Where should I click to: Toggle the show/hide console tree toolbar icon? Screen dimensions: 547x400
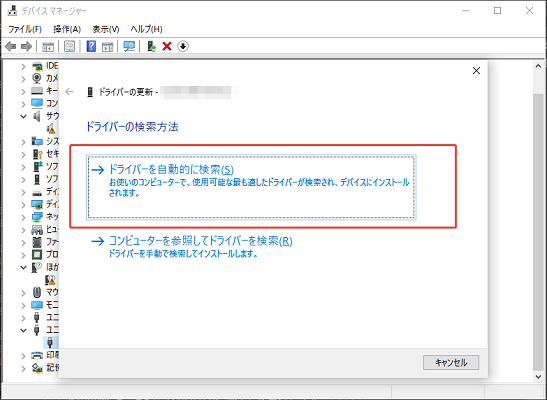pos(48,46)
